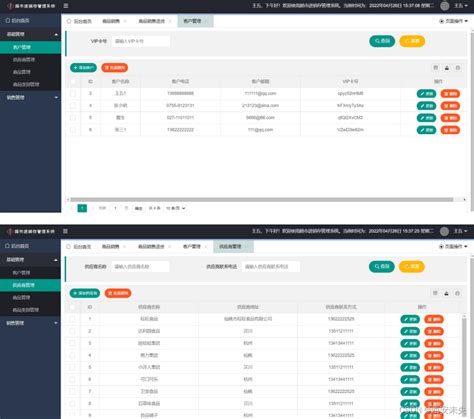Click green add customer button
Screen dimensions: 474x419
pos(83,68)
